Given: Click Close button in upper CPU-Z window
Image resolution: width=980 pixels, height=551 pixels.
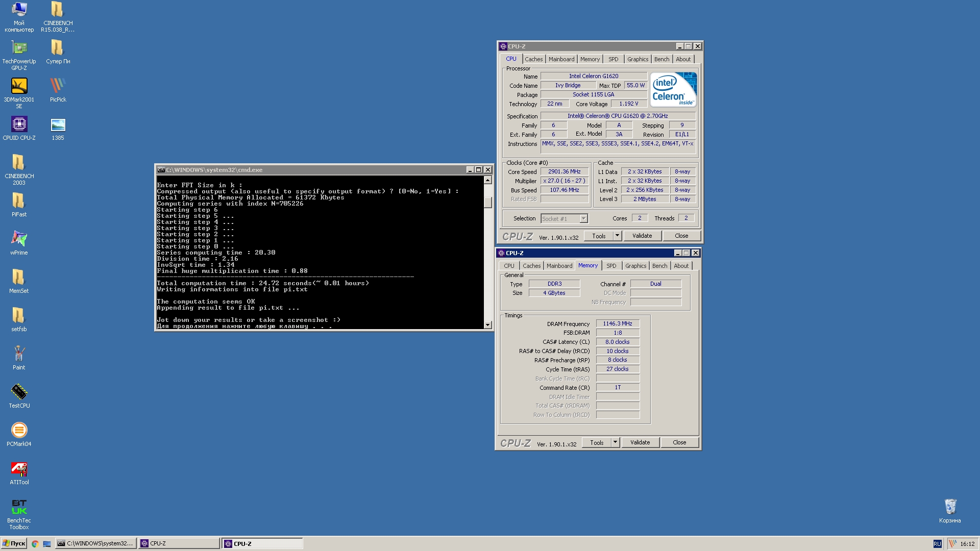Looking at the screenshot, I should (x=681, y=236).
